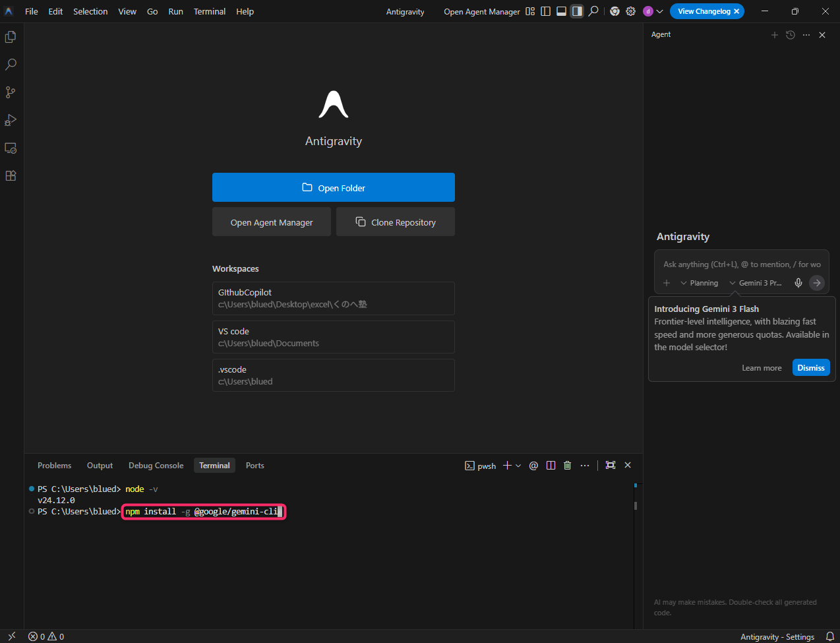This screenshot has width=840, height=643.
Task: Expand the Planning mode dropdown
Action: point(699,283)
